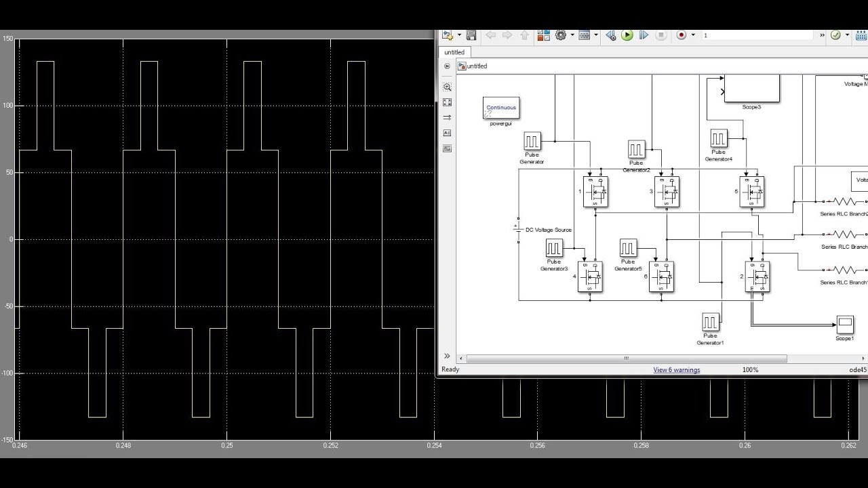Click the Image tool in the palette
This screenshot has width=868, height=488.
coord(447,148)
